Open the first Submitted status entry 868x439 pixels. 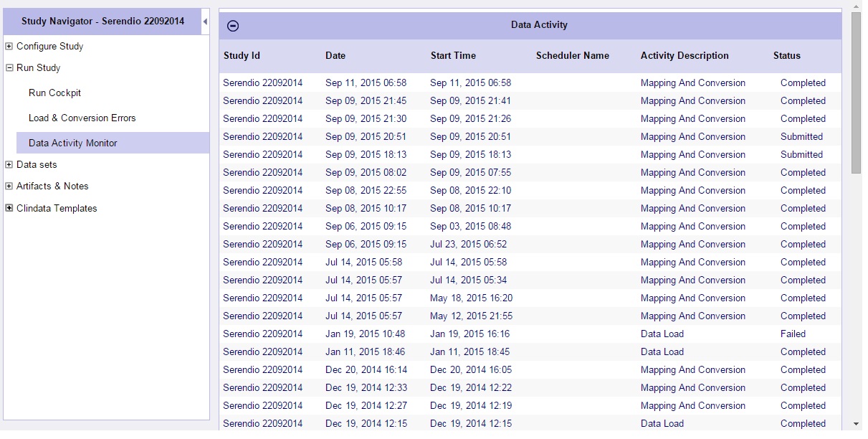(801, 137)
